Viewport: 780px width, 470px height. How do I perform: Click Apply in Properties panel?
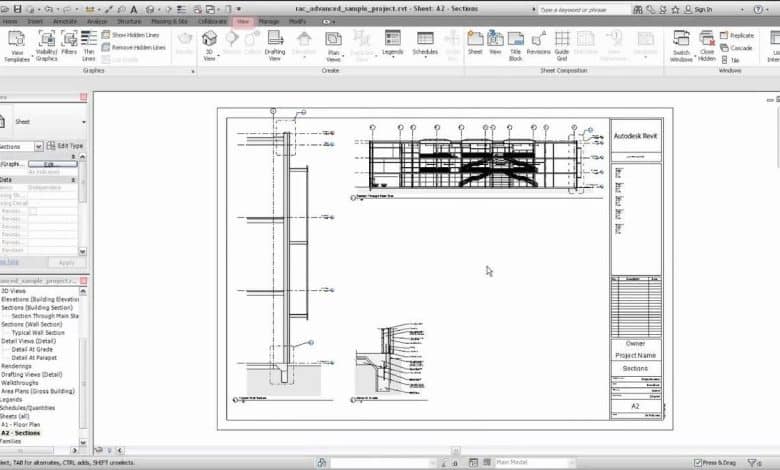pos(67,262)
